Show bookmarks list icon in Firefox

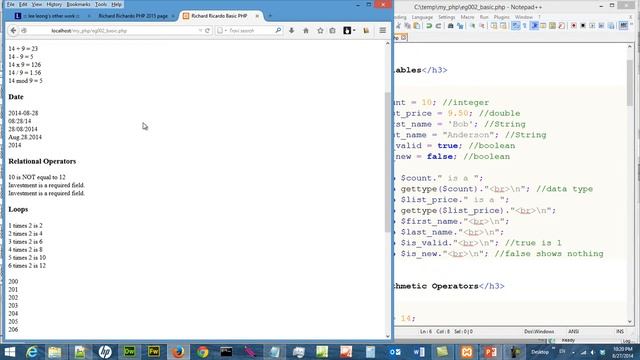333,31
